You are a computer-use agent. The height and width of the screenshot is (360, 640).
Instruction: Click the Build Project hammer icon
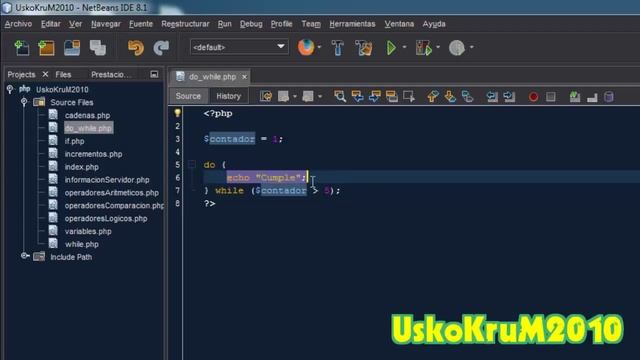pos(338,48)
